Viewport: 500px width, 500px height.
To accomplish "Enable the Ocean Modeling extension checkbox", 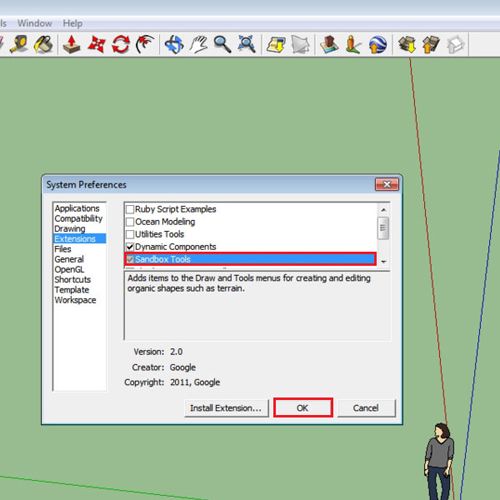I will pyautogui.click(x=130, y=222).
